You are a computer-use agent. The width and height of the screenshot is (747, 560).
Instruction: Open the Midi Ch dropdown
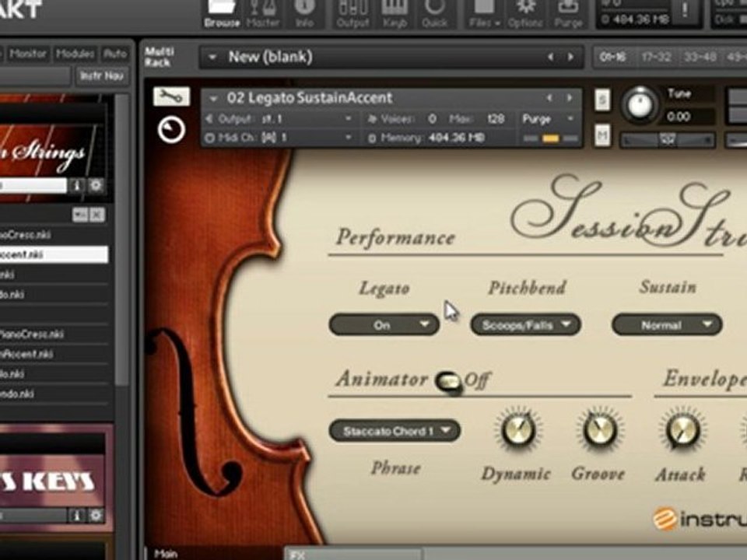click(x=279, y=138)
